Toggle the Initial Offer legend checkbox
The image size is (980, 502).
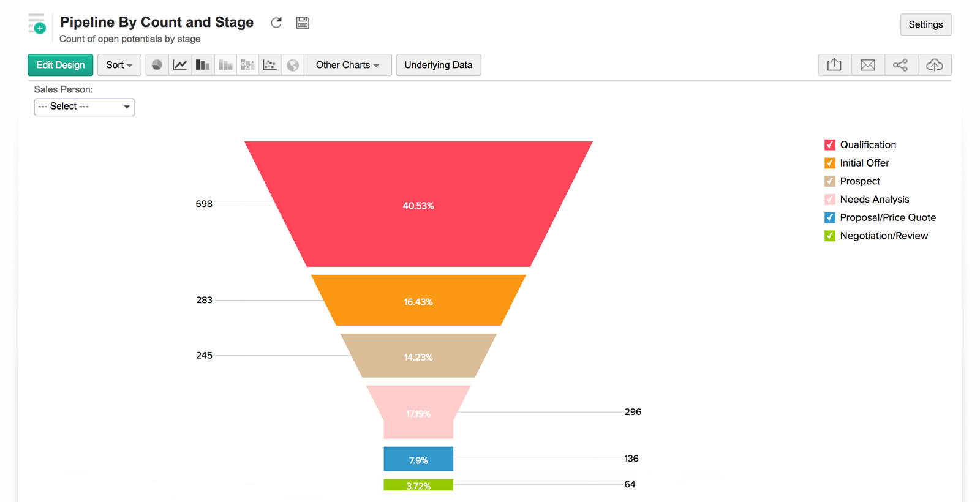point(830,163)
